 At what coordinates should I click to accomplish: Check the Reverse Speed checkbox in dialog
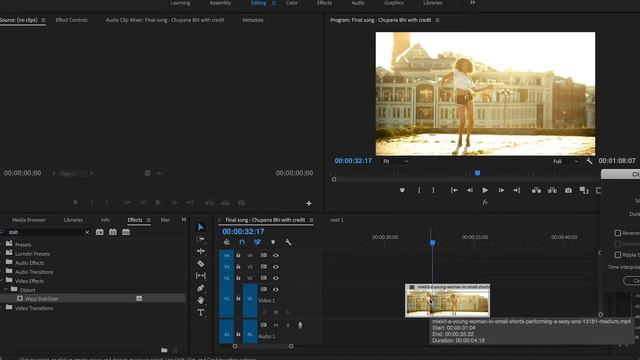(x=618, y=233)
